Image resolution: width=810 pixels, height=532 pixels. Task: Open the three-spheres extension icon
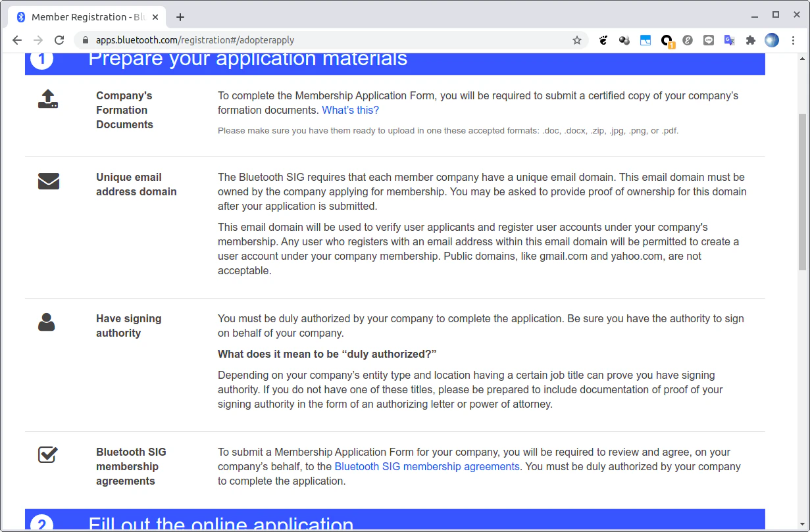(624, 40)
